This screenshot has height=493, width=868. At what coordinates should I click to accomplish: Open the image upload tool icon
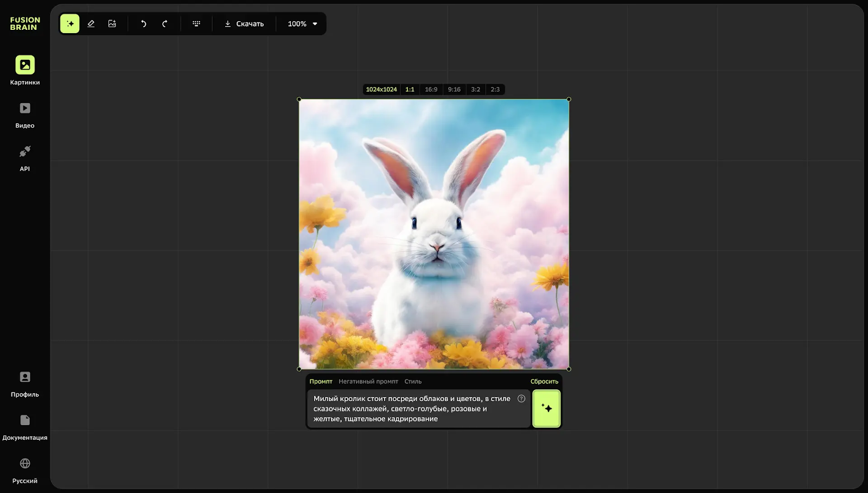[x=112, y=24]
